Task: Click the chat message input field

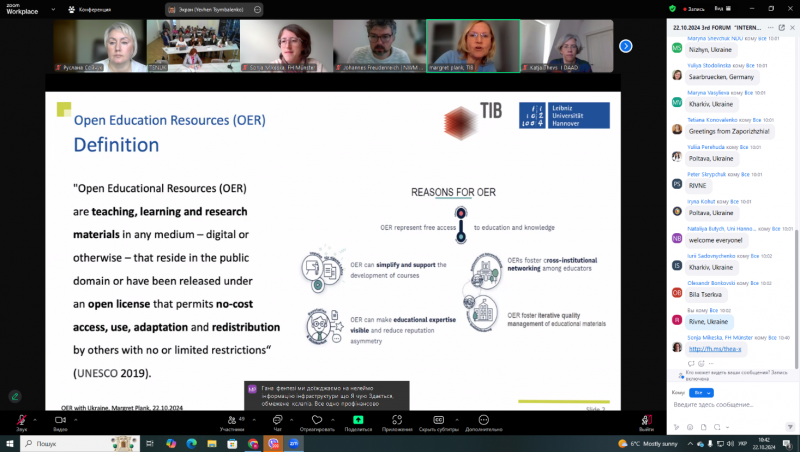Action: point(730,405)
